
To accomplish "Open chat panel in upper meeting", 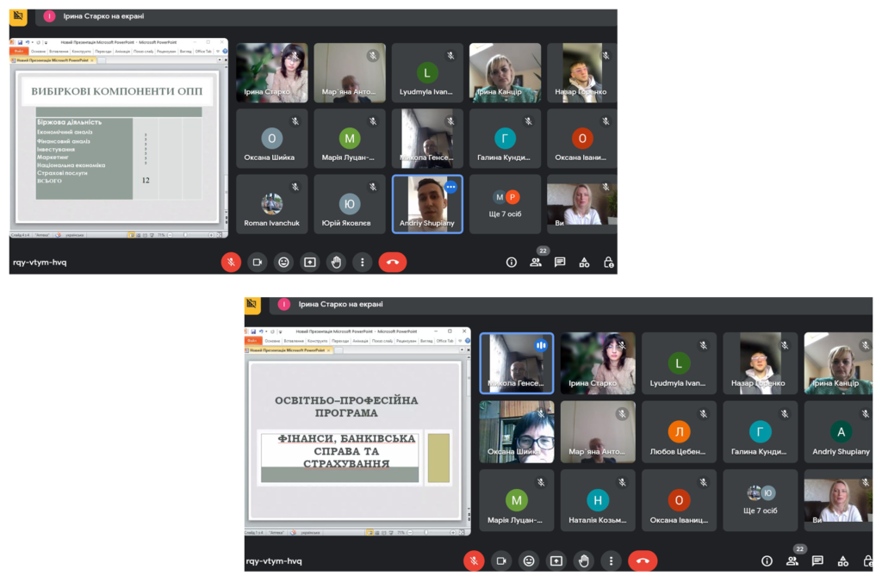I will click(560, 262).
